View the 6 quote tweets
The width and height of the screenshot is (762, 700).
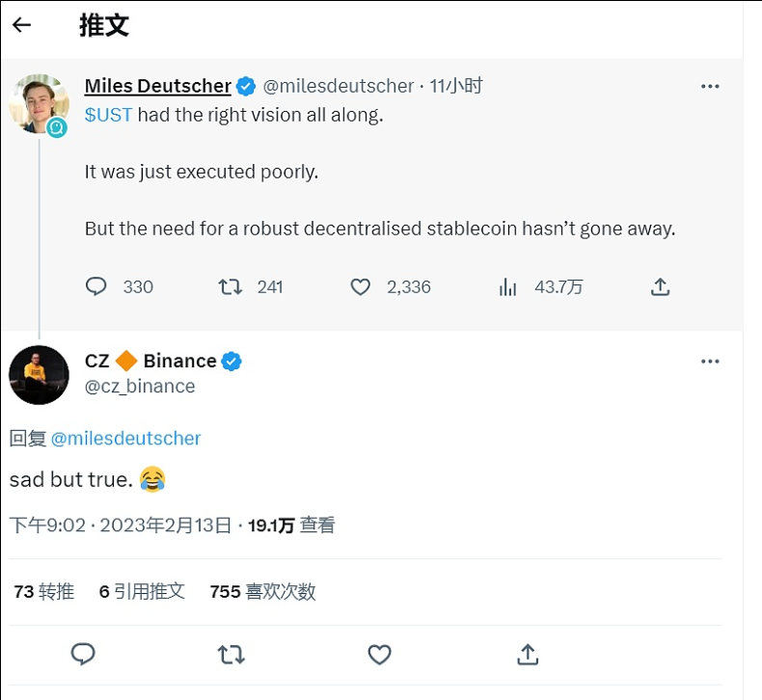(x=142, y=591)
